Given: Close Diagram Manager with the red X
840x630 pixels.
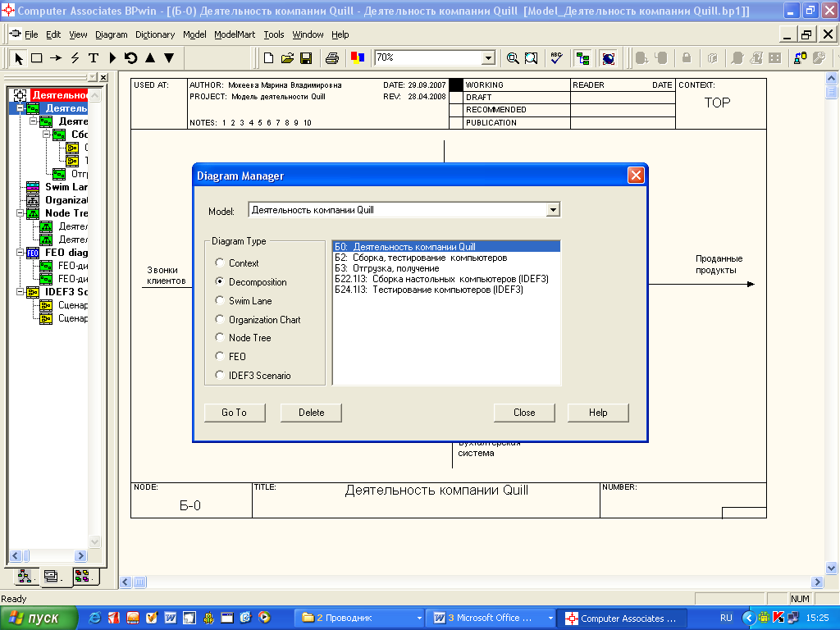Looking at the screenshot, I should pos(636,176).
